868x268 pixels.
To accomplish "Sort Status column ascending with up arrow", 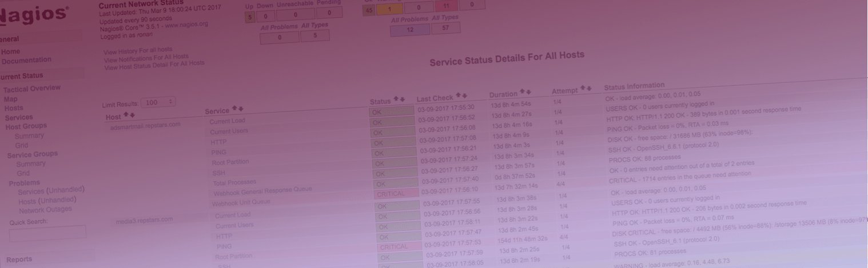I will (x=396, y=100).
